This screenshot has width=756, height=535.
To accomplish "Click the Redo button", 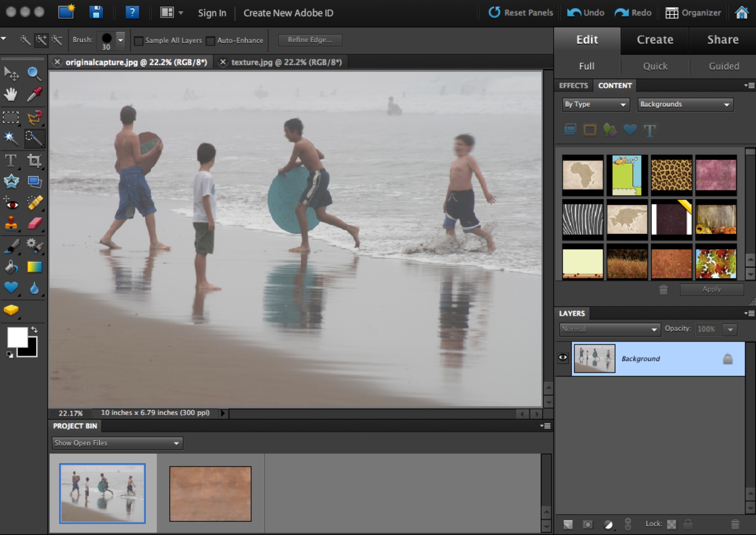I will [633, 13].
